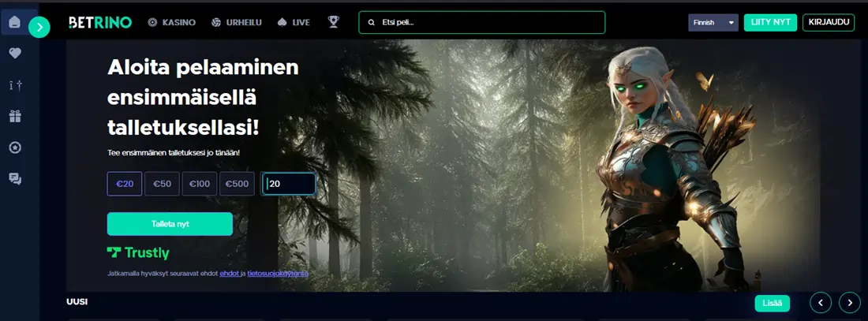This screenshot has height=321, width=868.
Task: Open favorites heart icon in sidebar
Action: coord(14,54)
